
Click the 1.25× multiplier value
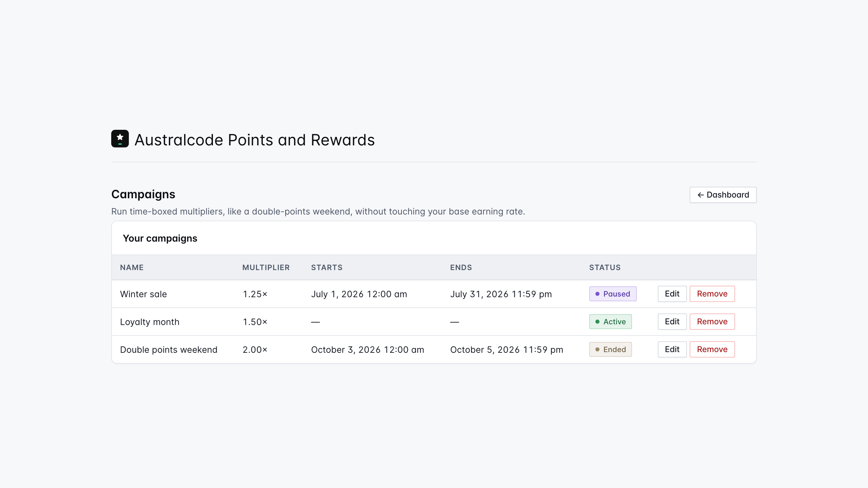(x=255, y=294)
